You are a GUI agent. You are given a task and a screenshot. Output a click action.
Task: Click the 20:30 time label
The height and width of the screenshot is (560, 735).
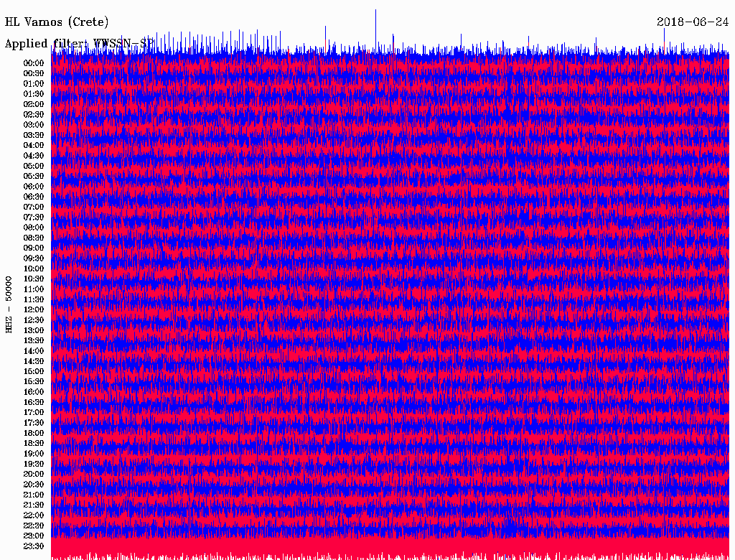coord(34,485)
